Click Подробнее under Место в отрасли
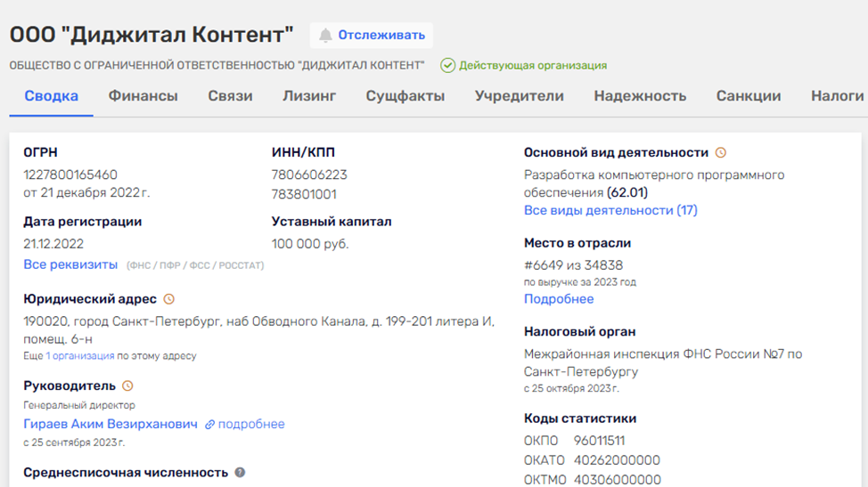868x487 pixels. (x=559, y=299)
